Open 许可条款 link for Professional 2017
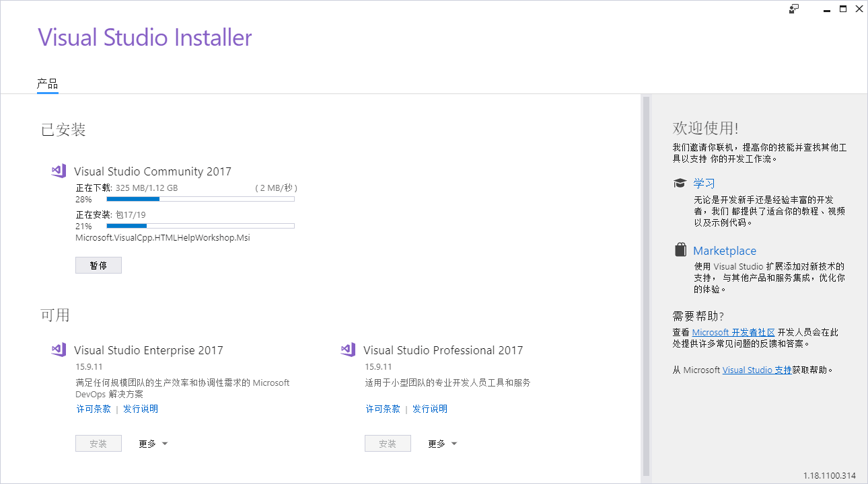Screen dimensions: 868x484 pos(383,409)
